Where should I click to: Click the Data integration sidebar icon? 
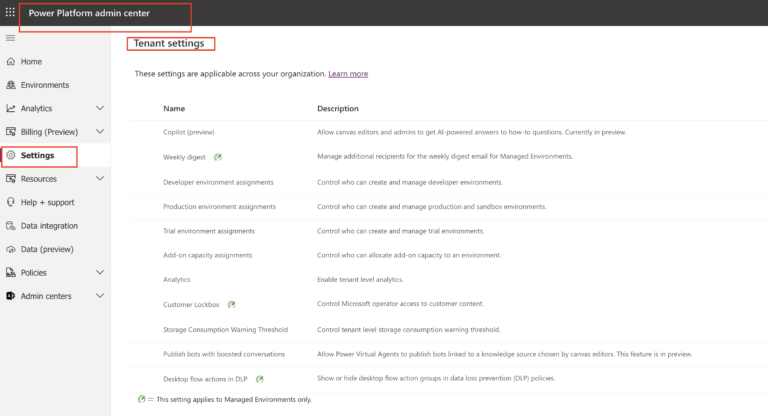pos(11,225)
